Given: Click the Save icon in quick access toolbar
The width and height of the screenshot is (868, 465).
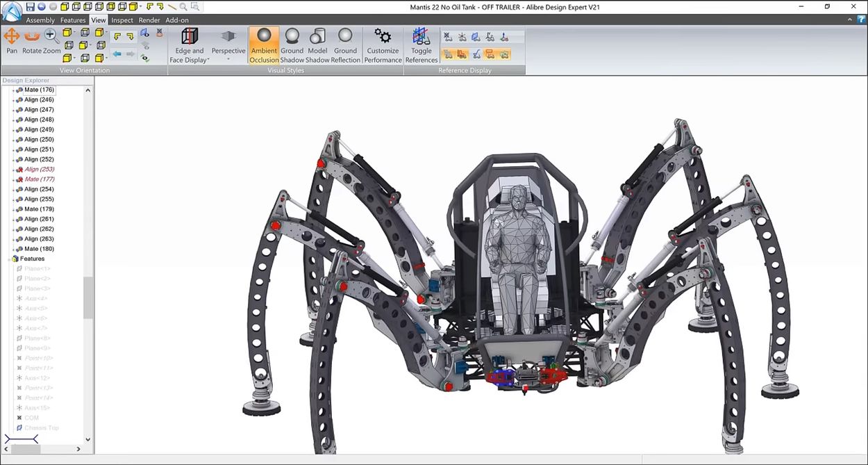Looking at the screenshot, I should (x=31, y=7).
